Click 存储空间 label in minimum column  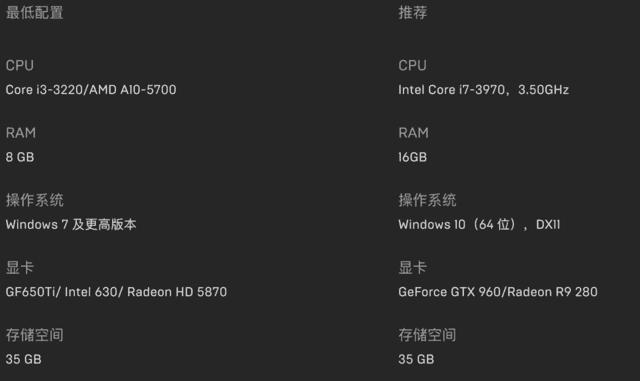(x=35, y=335)
